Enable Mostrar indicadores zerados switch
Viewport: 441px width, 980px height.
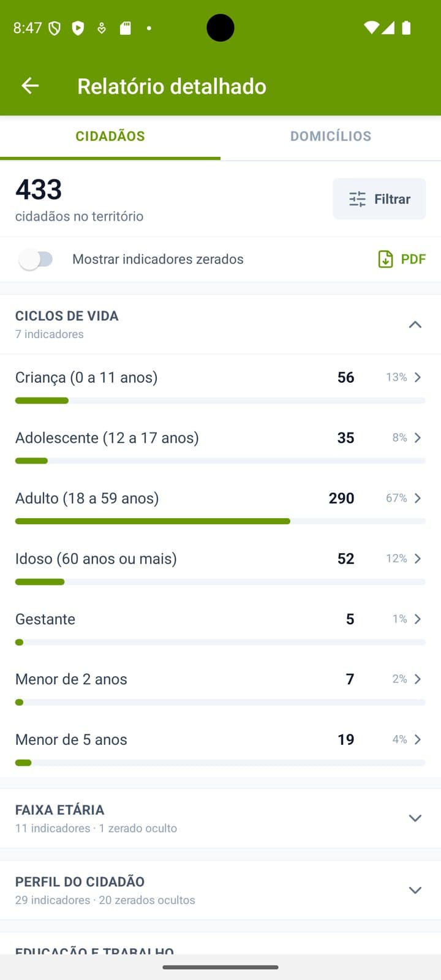point(36,259)
